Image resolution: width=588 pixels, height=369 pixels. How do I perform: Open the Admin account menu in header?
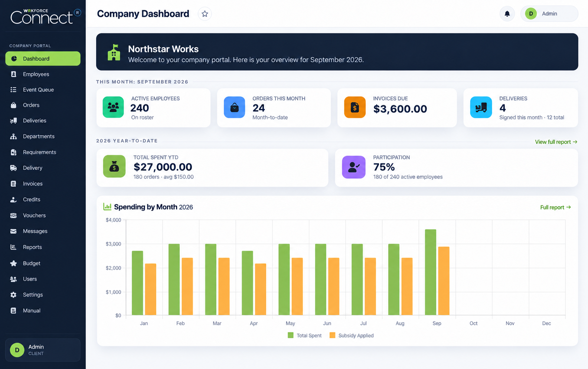point(549,14)
